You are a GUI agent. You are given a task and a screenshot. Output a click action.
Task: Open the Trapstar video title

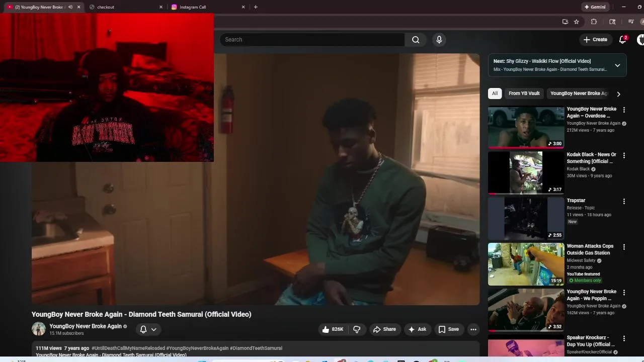(576, 201)
